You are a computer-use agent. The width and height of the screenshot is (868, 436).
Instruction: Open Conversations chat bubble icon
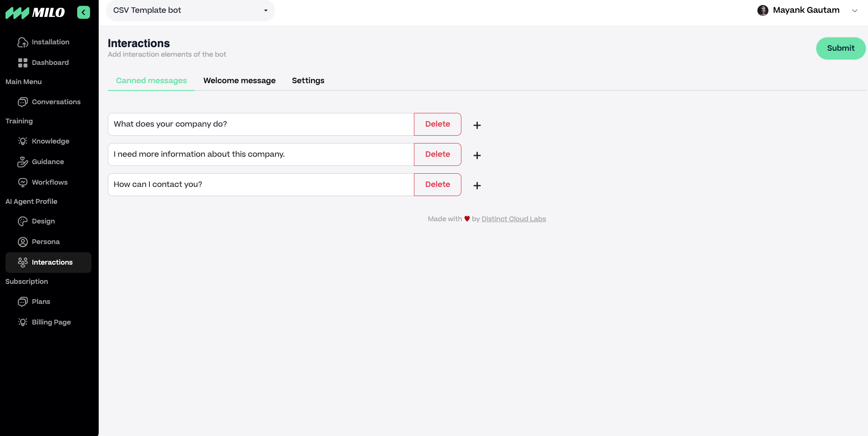click(23, 102)
